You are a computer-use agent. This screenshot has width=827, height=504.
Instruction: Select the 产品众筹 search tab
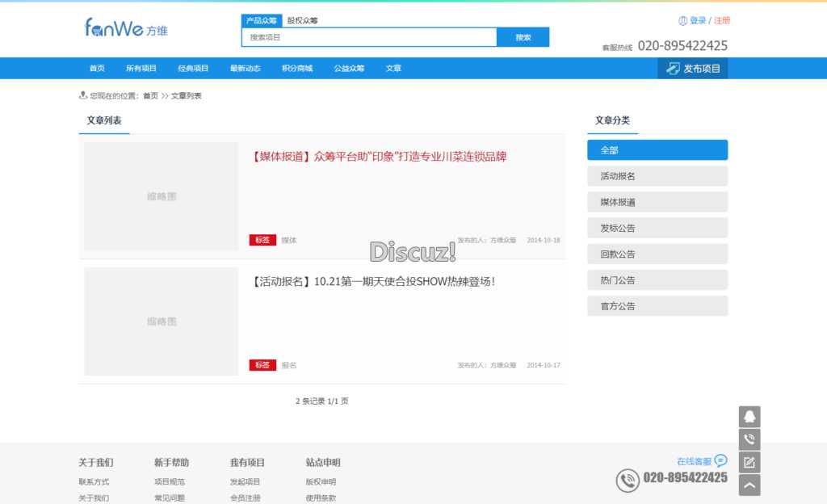click(x=262, y=20)
